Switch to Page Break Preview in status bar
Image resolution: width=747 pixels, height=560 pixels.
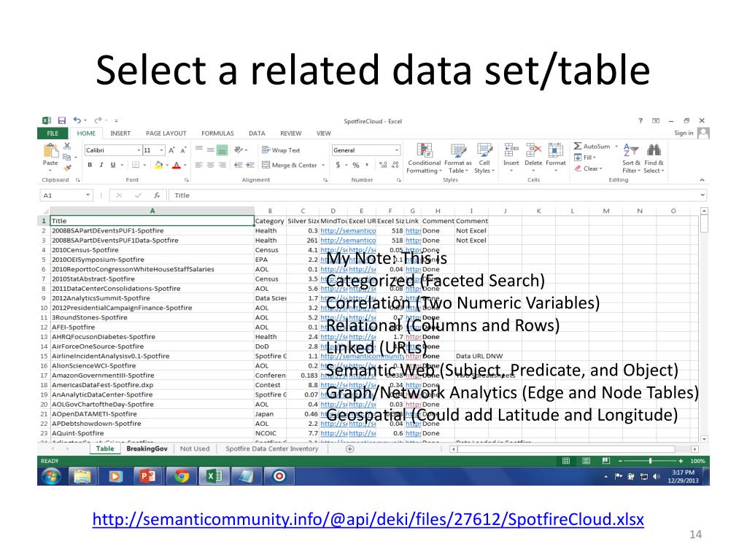click(606, 461)
